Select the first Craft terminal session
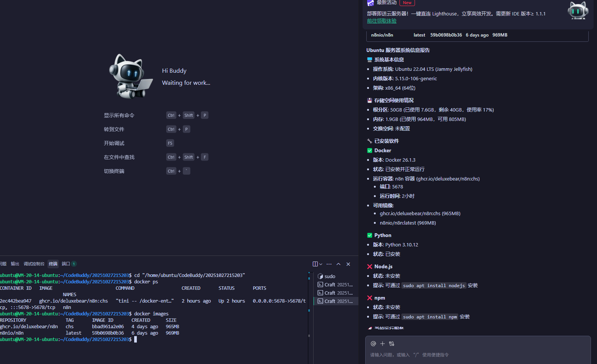The width and height of the screenshot is (597, 364). tap(335, 284)
